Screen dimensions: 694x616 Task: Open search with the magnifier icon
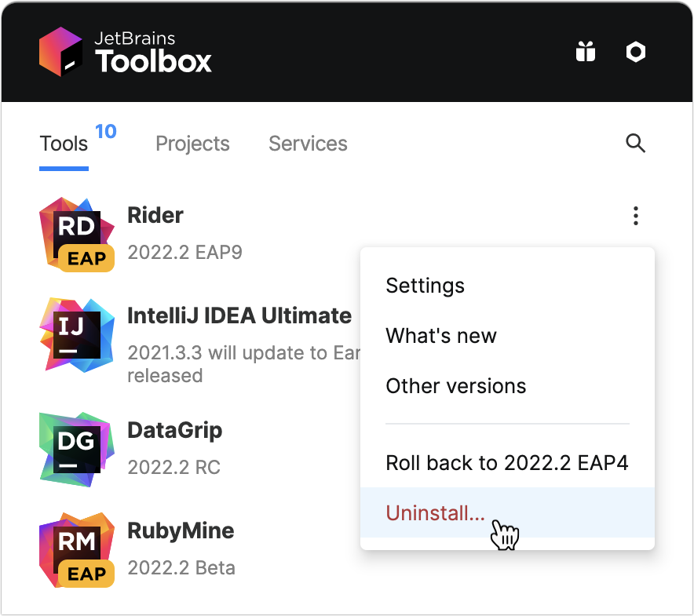tap(635, 144)
